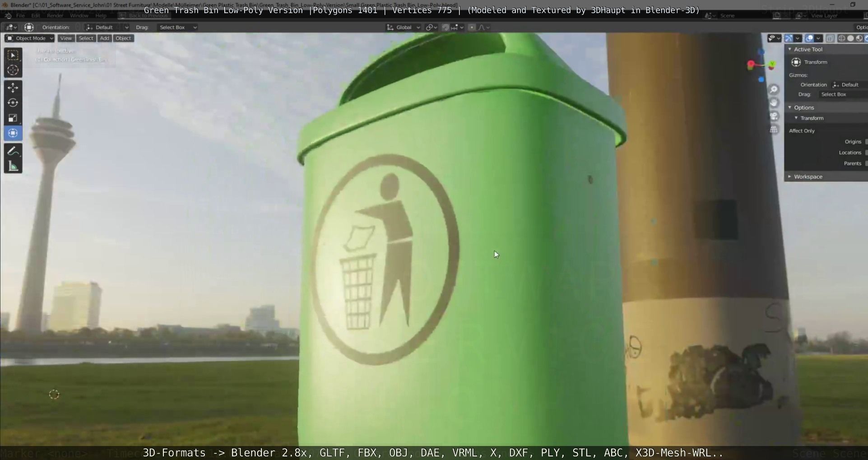Open the viewport Add menu

click(x=104, y=38)
